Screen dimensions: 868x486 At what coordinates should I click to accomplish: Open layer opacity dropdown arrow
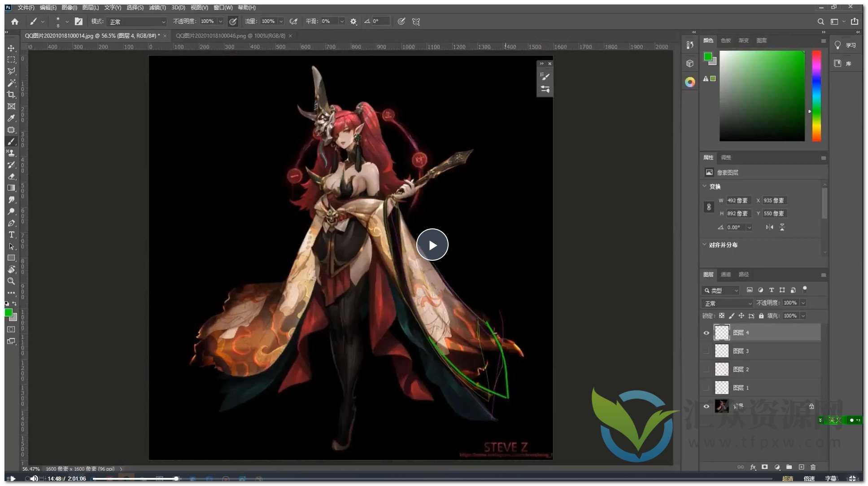point(803,303)
